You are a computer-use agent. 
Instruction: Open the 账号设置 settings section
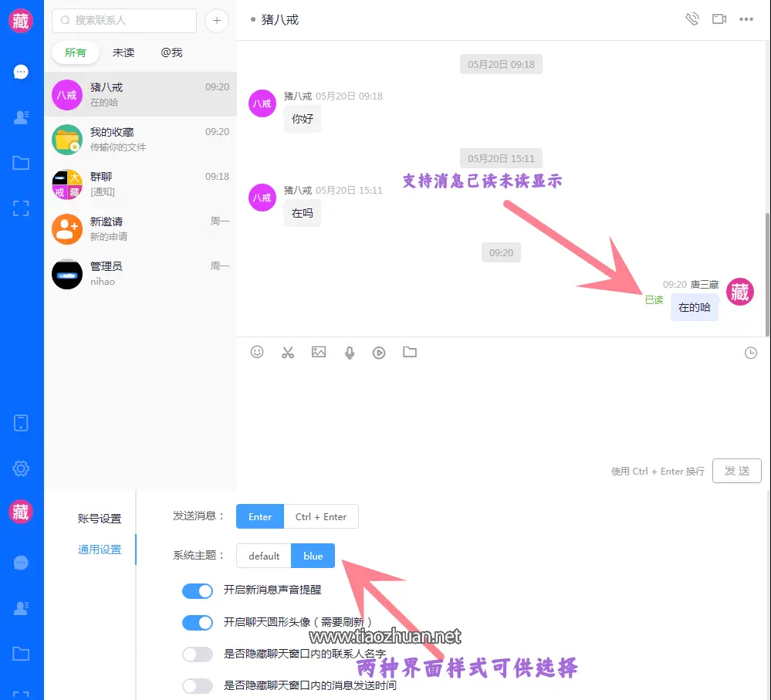pos(100,519)
